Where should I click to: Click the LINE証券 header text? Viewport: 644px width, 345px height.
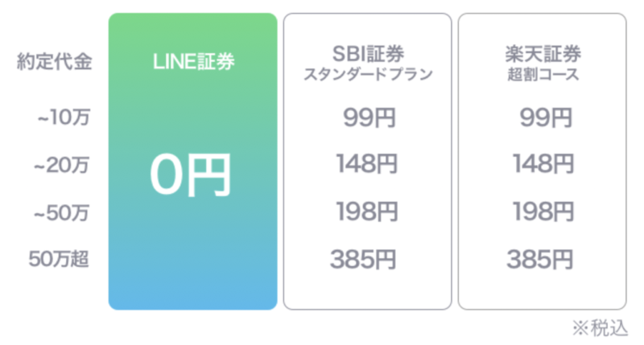coord(193,62)
